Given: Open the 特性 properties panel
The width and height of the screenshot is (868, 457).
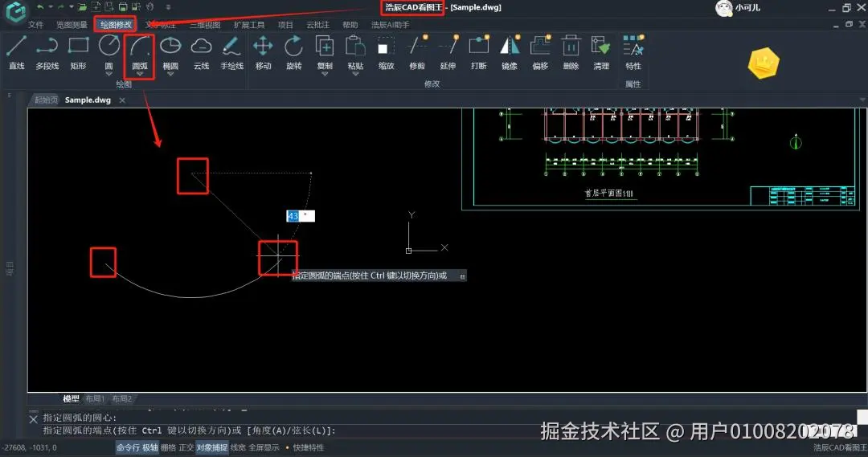Looking at the screenshot, I should pos(633,52).
